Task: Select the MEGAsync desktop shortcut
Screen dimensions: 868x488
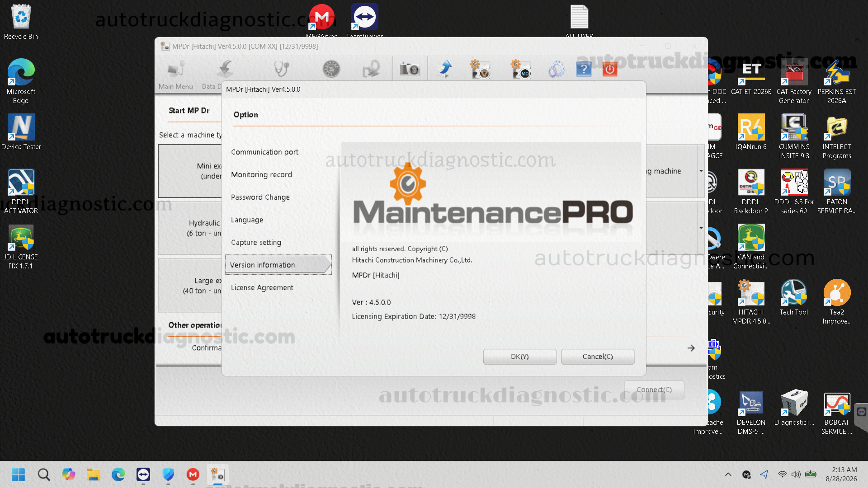Action: pyautogui.click(x=321, y=21)
